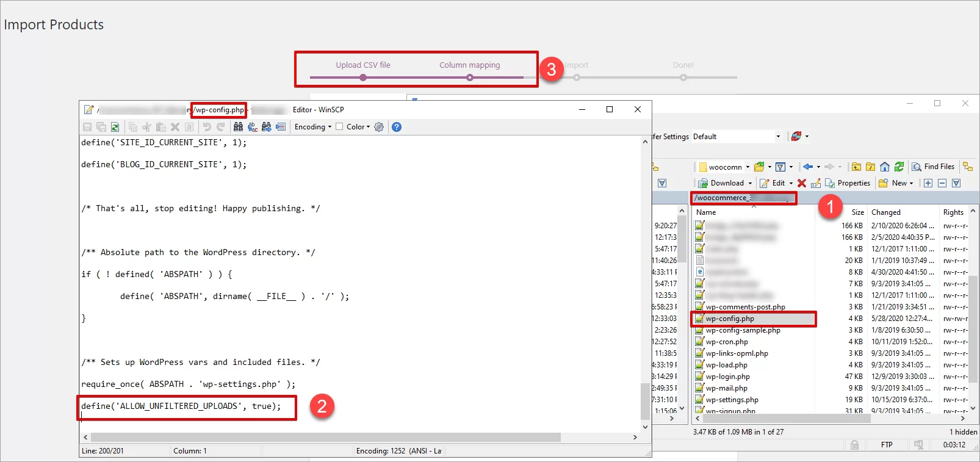This screenshot has width=980, height=462.
Task: Go to home directory in remote panel
Action: pyautogui.click(x=885, y=167)
